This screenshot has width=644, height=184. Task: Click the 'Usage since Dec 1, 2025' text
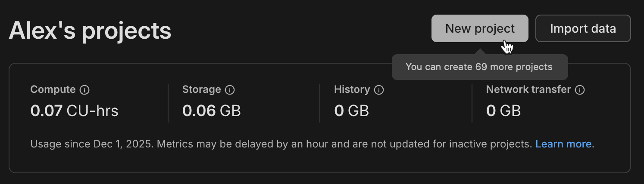[91, 144]
